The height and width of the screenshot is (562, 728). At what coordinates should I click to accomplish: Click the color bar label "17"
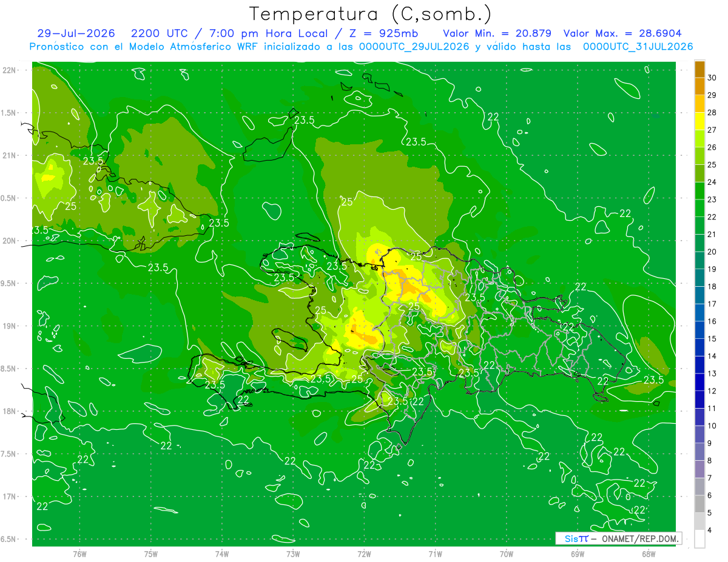[712, 304]
